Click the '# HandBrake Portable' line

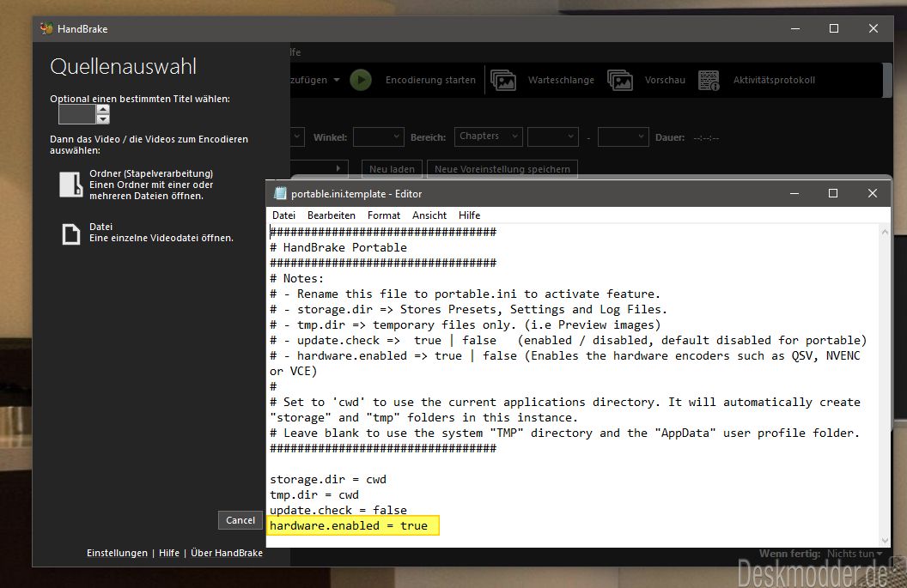338,247
